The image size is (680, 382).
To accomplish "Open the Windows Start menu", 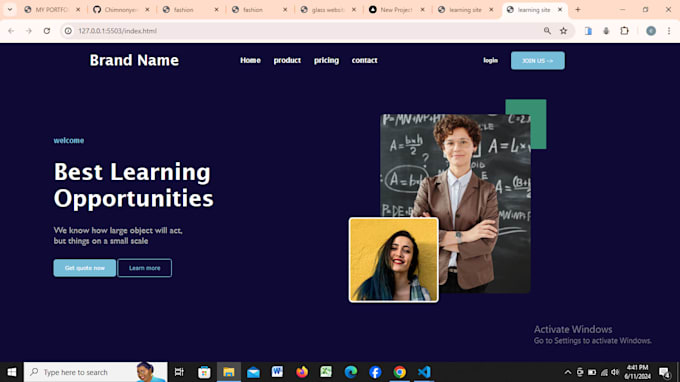I will 12,372.
